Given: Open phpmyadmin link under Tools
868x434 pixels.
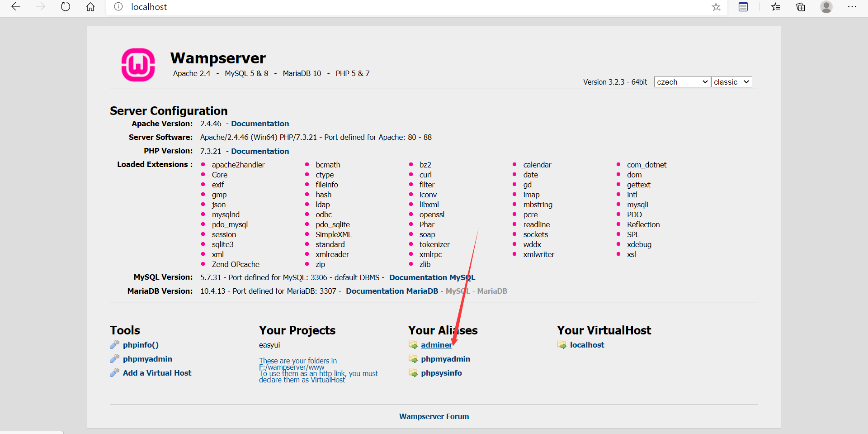Looking at the screenshot, I should (x=147, y=359).
